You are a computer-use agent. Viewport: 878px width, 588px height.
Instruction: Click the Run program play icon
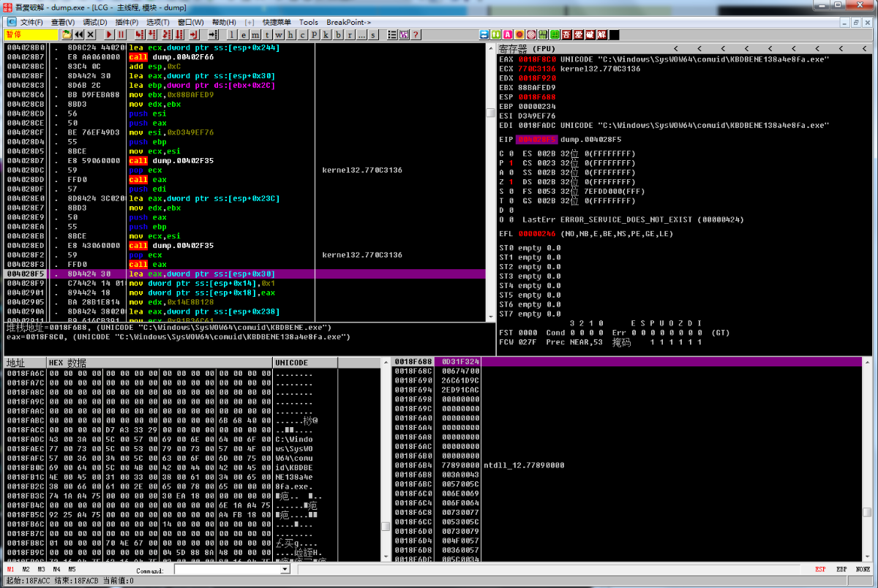pyautogui.click(x=110, y=34)
